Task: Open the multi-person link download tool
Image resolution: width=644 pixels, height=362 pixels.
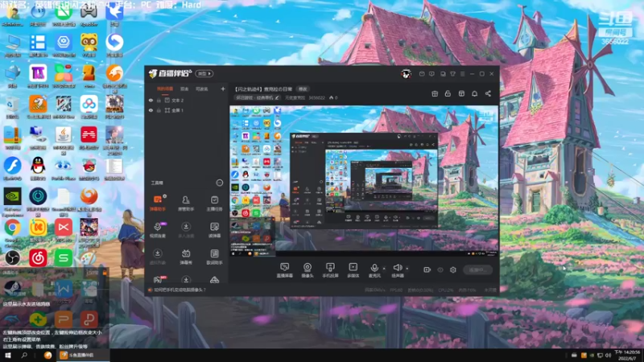Action: click(x=186, y=229)
